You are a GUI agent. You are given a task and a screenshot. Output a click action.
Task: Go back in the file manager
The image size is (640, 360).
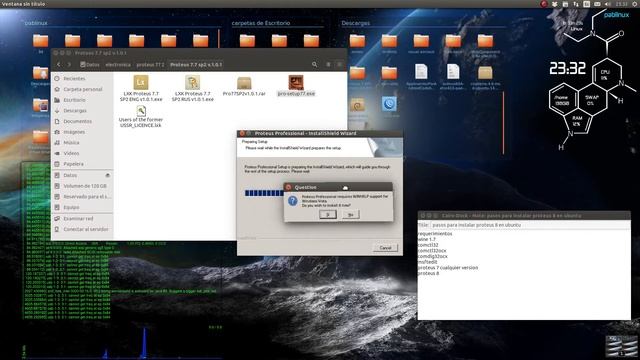[59, 64]
